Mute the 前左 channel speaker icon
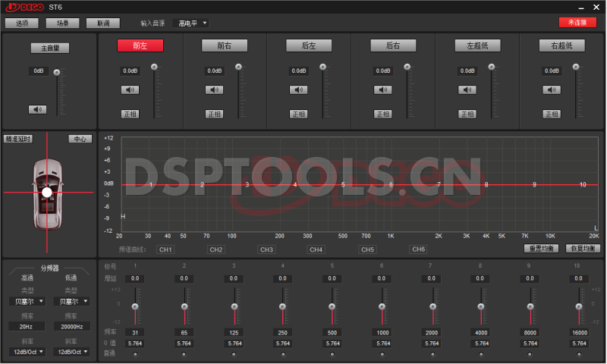The height and width of the screenshot is (364, 607). point(130,90)
